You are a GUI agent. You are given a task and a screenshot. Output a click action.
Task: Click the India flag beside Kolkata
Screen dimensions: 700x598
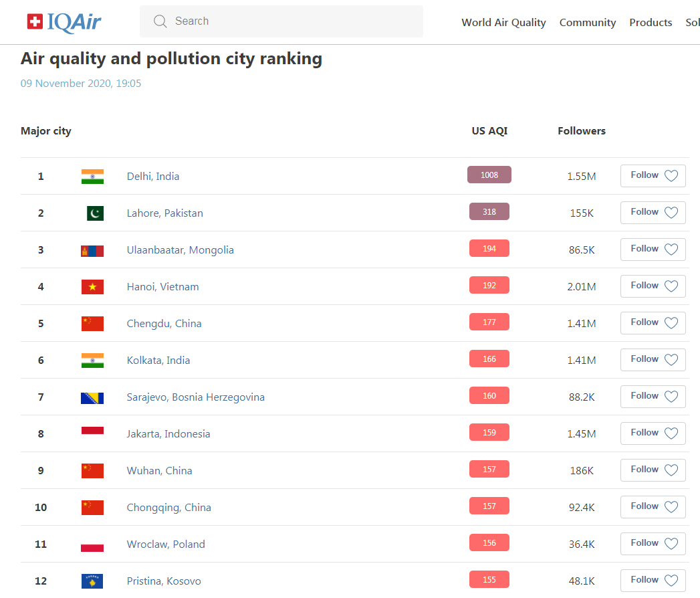pyautogui.click(x=92, y=361)
